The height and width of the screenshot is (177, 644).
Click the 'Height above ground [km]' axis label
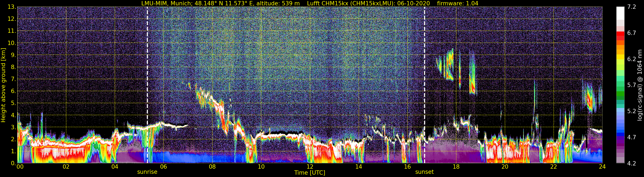[x=3, y=85]
